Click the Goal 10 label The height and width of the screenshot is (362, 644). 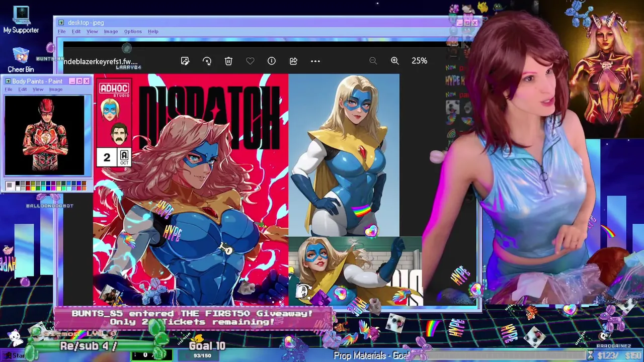pos(207,346)
